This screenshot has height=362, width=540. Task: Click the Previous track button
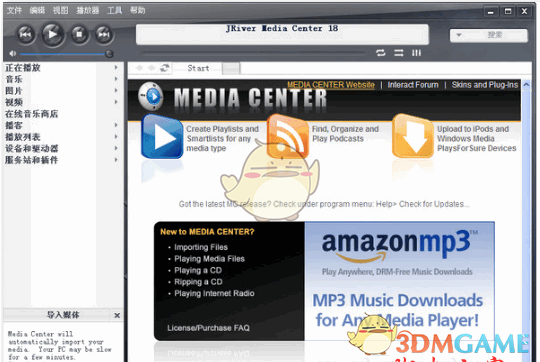(25, 34)
